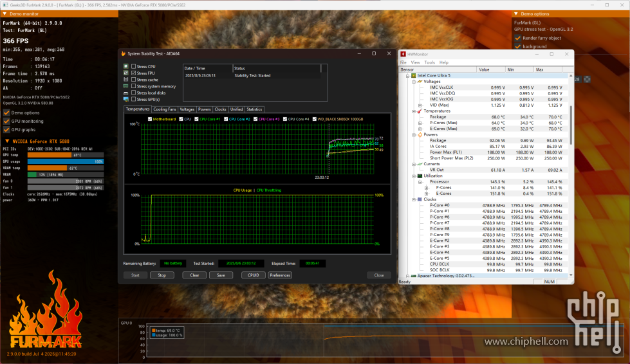Click the AIDA64 flame title bar icon

tap(124, 53)
